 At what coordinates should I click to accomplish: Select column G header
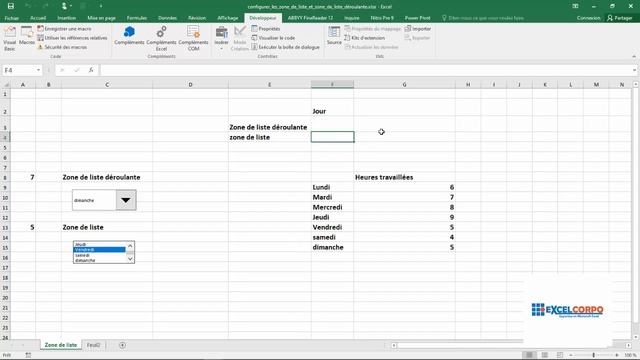[x=404, y=84]
